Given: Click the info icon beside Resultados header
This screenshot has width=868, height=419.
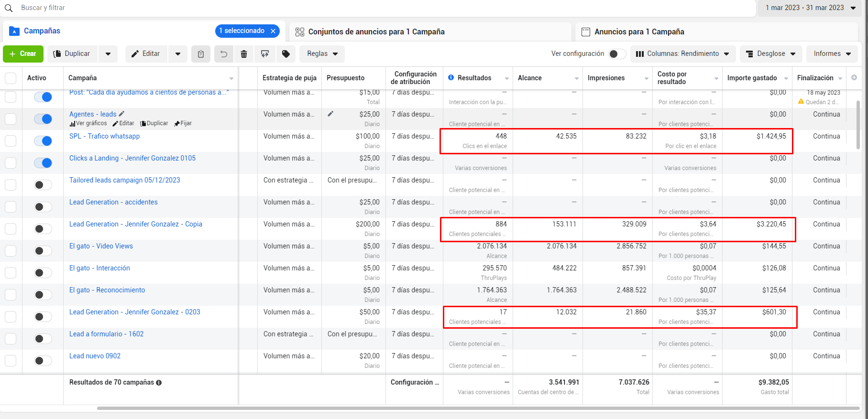Looking at the screenshot, I should (451, 77).
